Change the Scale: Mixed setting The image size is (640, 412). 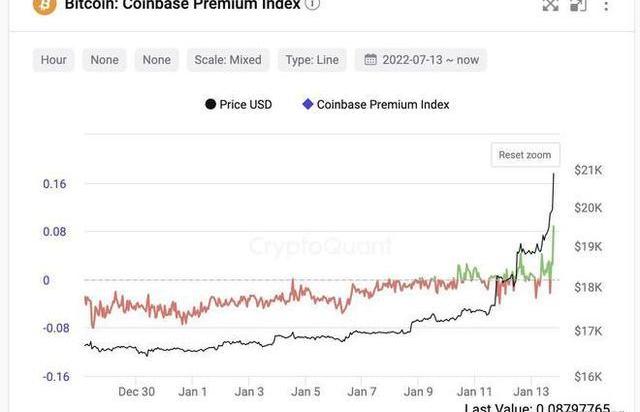(228, 60)
